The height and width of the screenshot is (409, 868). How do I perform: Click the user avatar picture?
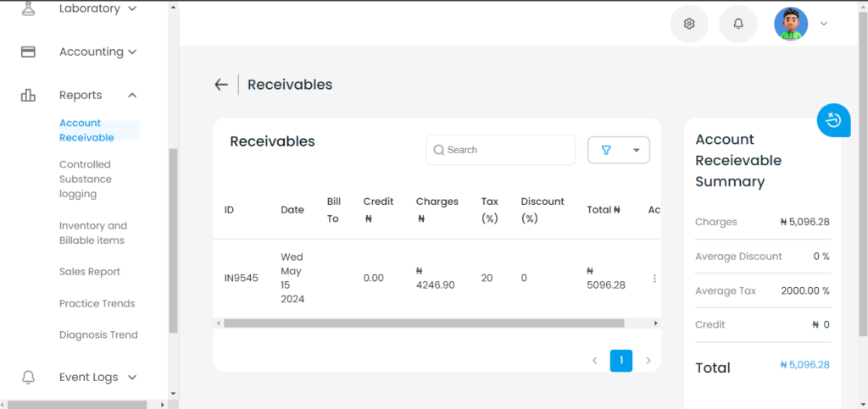coord(791,24)
